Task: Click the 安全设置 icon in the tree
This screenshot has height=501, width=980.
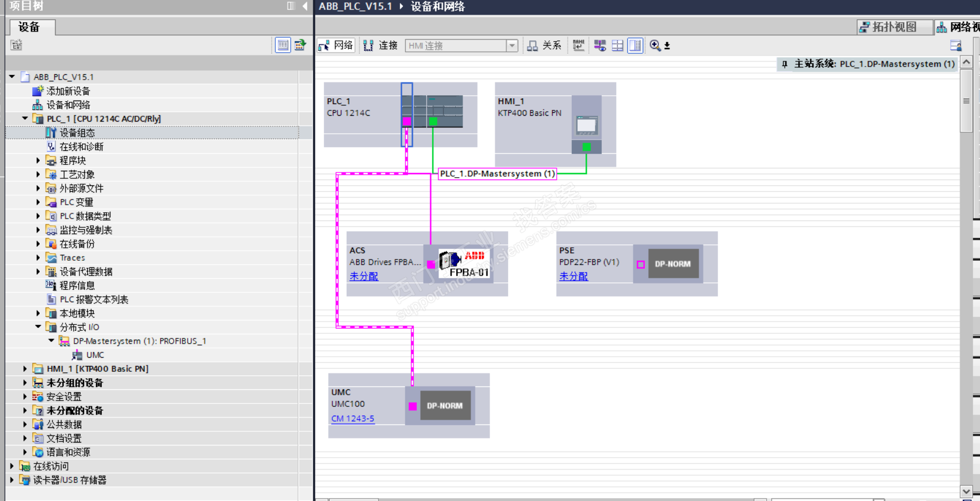Action: tap(38, 396)
